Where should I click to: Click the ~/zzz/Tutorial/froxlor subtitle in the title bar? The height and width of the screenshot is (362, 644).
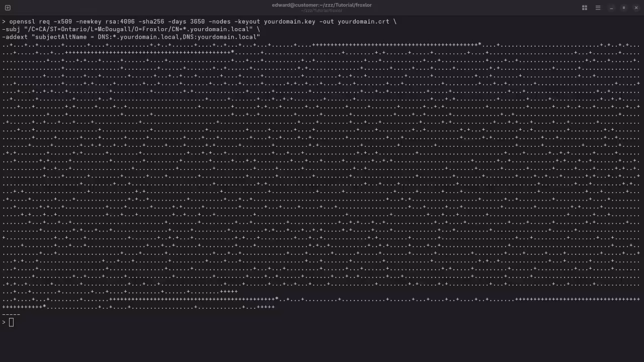coord(321,11)
